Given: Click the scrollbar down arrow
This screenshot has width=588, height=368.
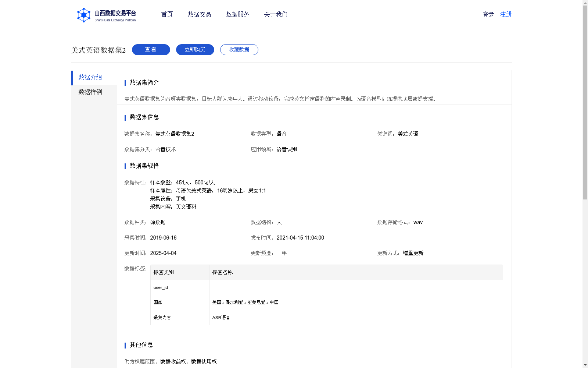Looking at the screenshot, I should pos(585,365).
